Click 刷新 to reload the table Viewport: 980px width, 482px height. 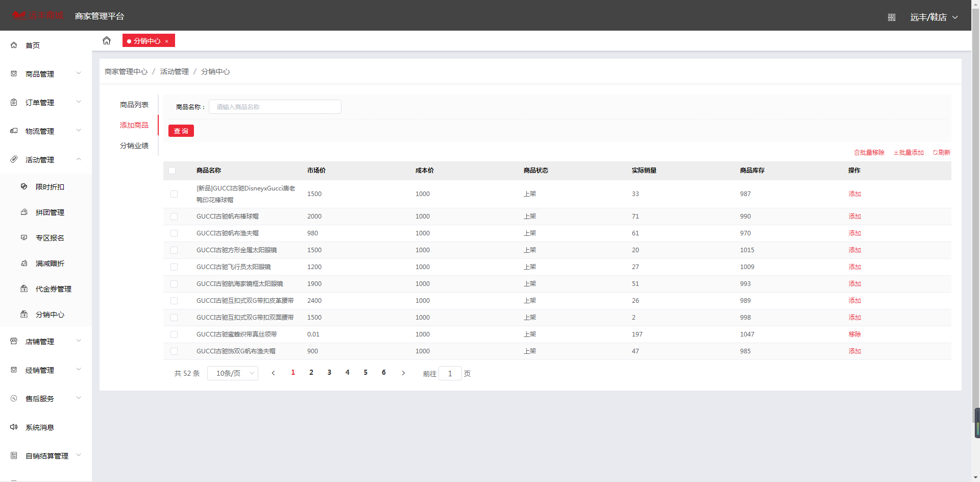[942, 152]
